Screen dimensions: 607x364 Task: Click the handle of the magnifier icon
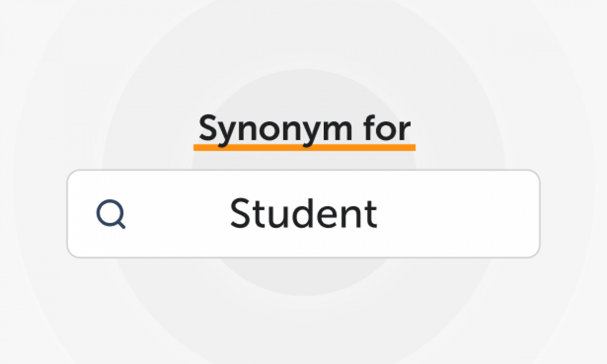point(121,225)
